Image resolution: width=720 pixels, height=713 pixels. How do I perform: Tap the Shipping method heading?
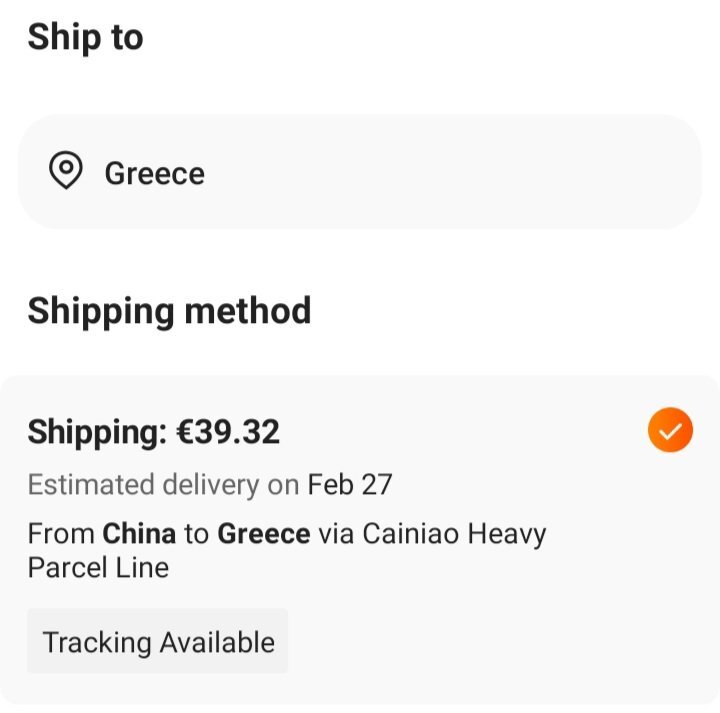[169, 312]
